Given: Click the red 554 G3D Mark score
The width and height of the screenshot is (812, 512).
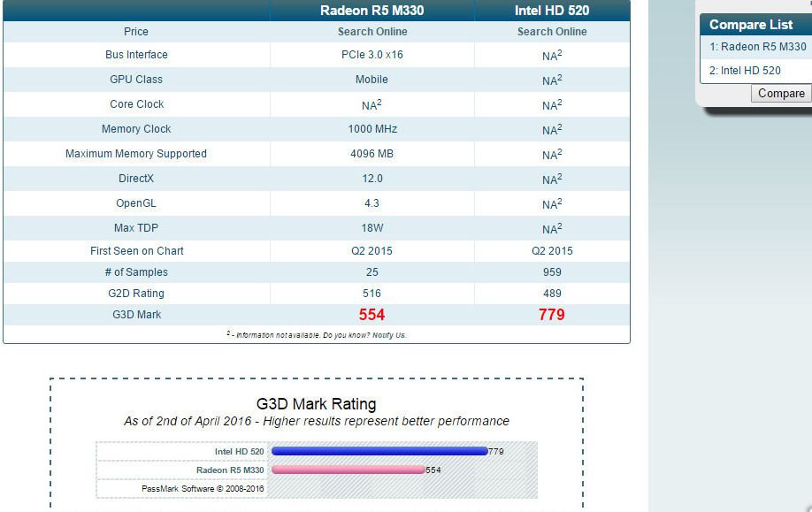Looking at the screenshot, I should tap(372, 315).
